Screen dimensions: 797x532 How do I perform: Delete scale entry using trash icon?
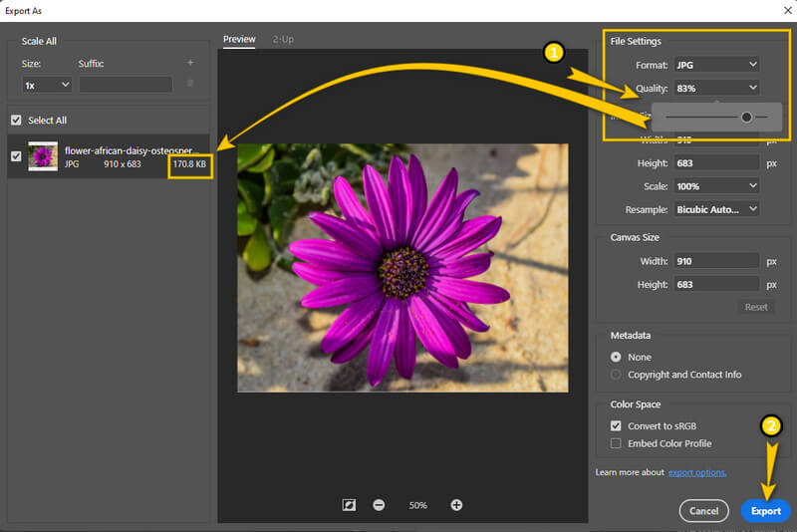coord(190,85)
